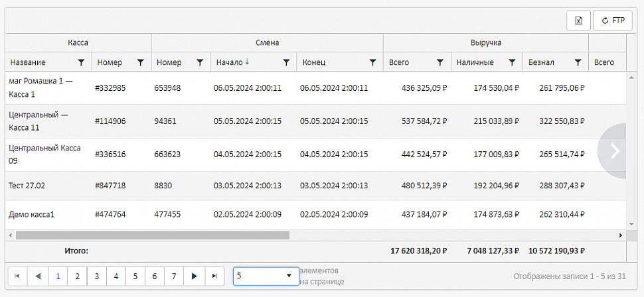Click total revenue 537 584,72 ₽
644x297 pixels.
pos(424,121)
